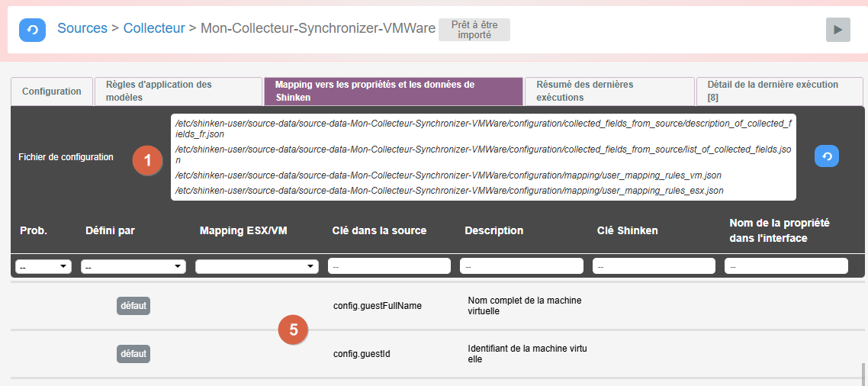Click the Nom de la propriété filter field
Screen dimensions: 868x386
[786, 266]
